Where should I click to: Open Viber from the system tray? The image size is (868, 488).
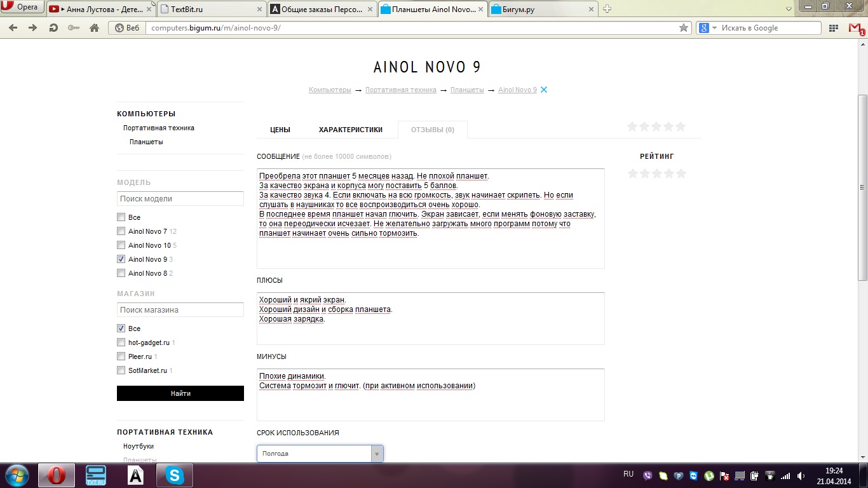pos(648,475)
